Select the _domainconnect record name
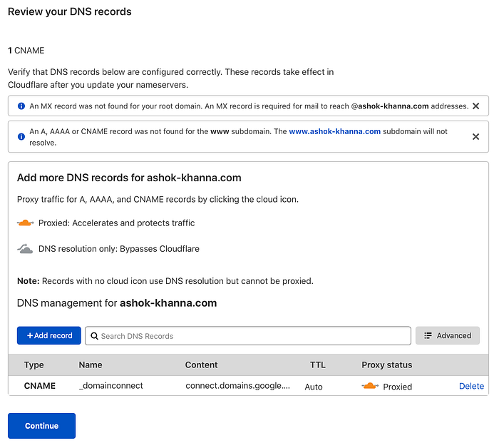This screenshot has width=499, height=448. (111, 386)
